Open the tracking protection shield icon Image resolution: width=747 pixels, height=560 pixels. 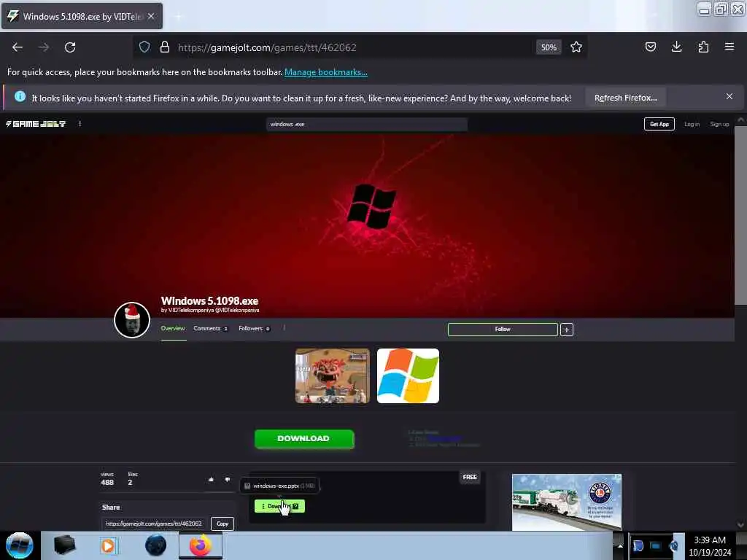coord(144,47)
